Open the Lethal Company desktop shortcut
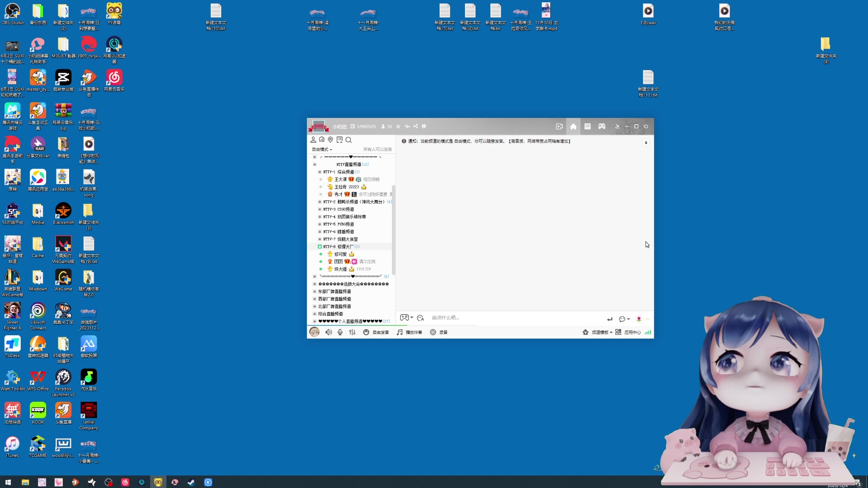The width and height of the screenshot is (868, 488). [89, 416]
